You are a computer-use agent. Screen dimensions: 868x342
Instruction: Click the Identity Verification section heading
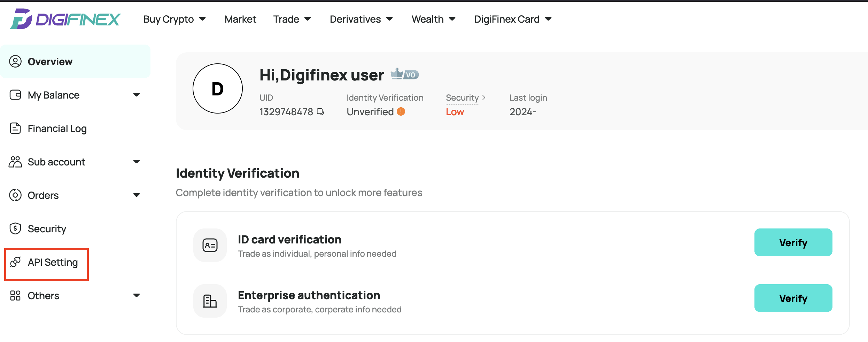coord(238,173)
